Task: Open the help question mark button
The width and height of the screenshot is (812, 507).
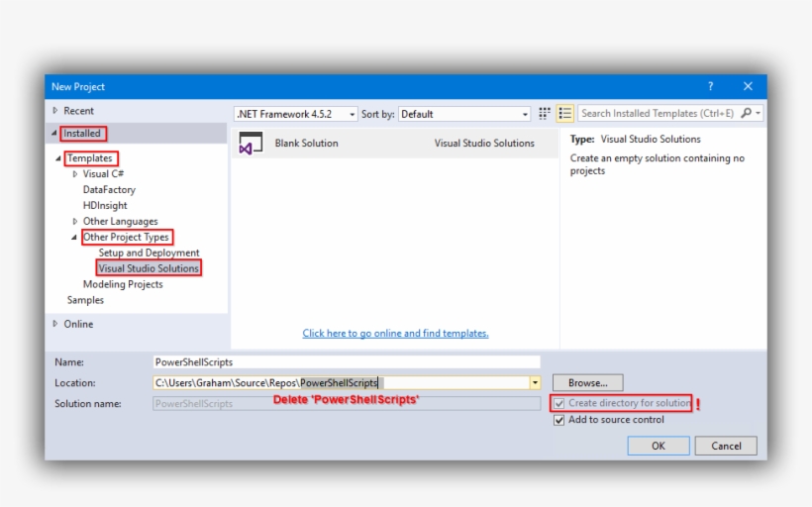Action: pos(711,86)
